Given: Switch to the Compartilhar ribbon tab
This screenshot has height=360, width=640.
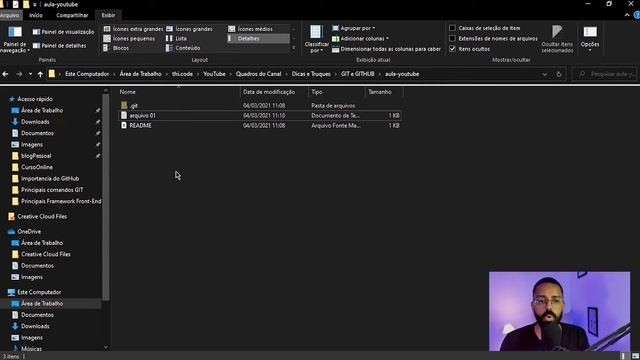Looking at the screenshot, I should (72, 15).
